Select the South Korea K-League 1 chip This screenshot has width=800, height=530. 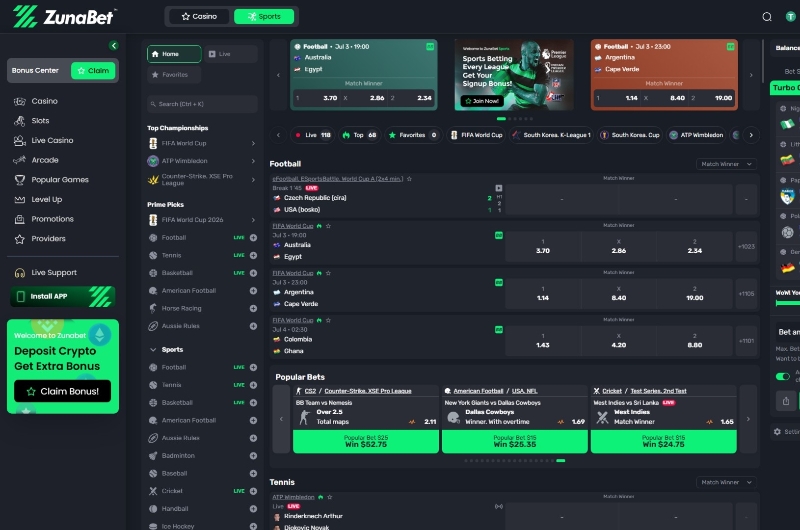[551, 135]
